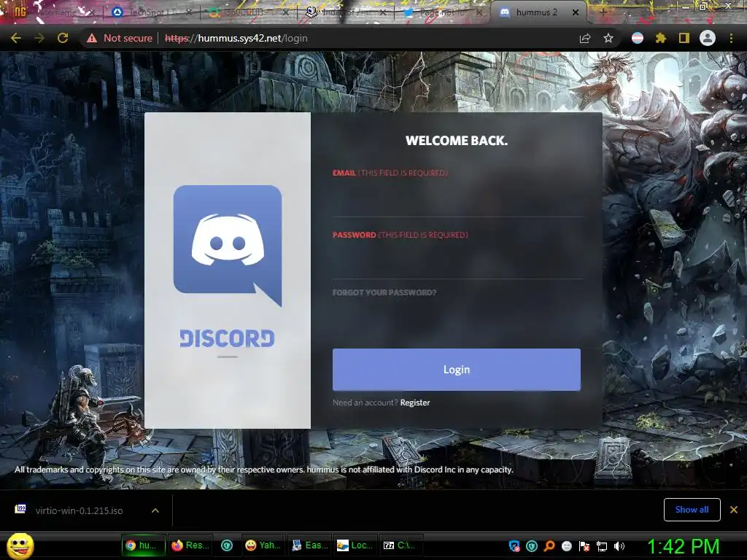Screen dimensions: 747x560
Task: Open the Extensions puzzle piece menu
Action: coord(660,38)
